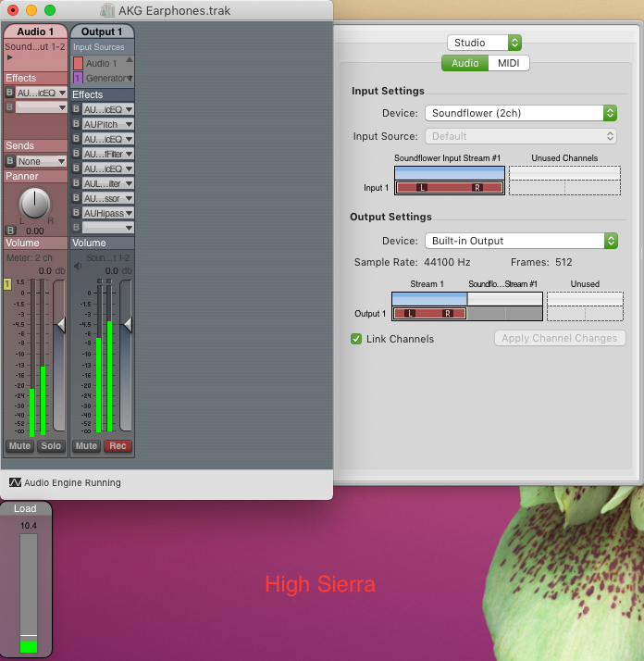Click the yellow channel 1 meter indicator

pyautogui.click(x=7, y=284)
